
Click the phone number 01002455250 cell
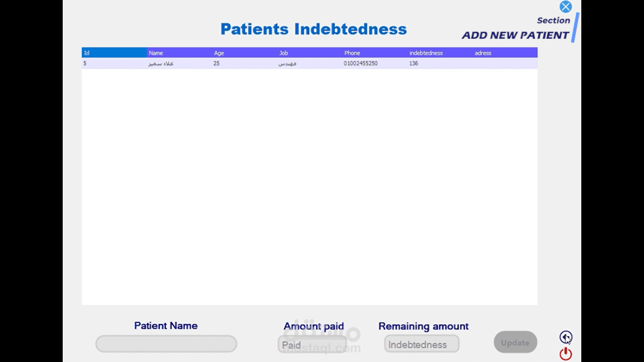(361, 63)
